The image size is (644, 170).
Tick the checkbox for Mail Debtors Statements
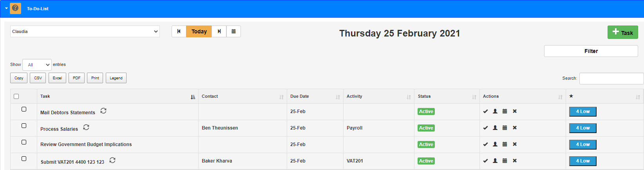click(x=24, y=109)
